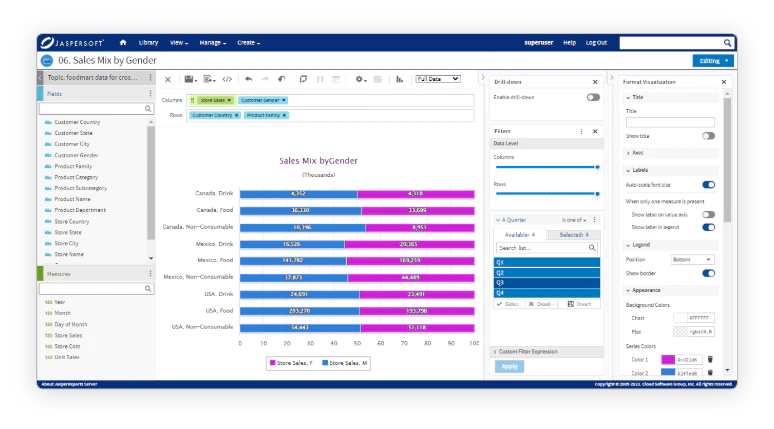This screenshot has height=429, width=774.
Task: Open the Fields section options menu
Action: (x=150, y=94)
